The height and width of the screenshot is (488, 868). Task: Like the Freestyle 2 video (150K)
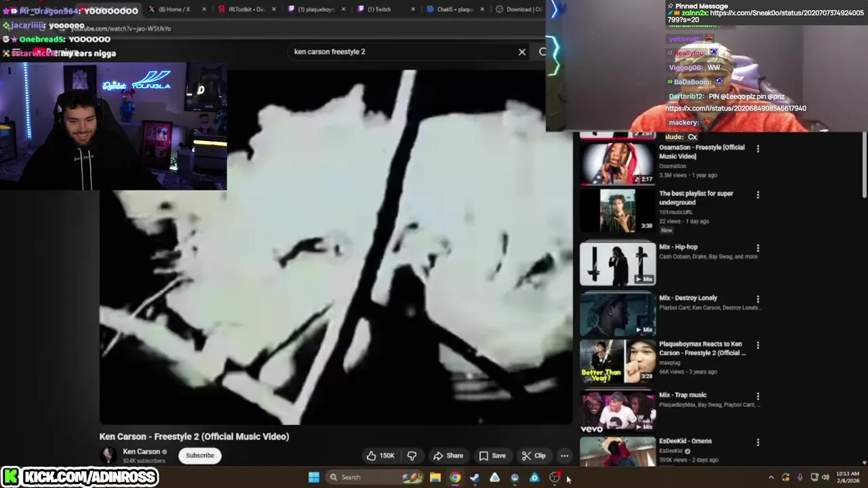click(x=380, y=455)
